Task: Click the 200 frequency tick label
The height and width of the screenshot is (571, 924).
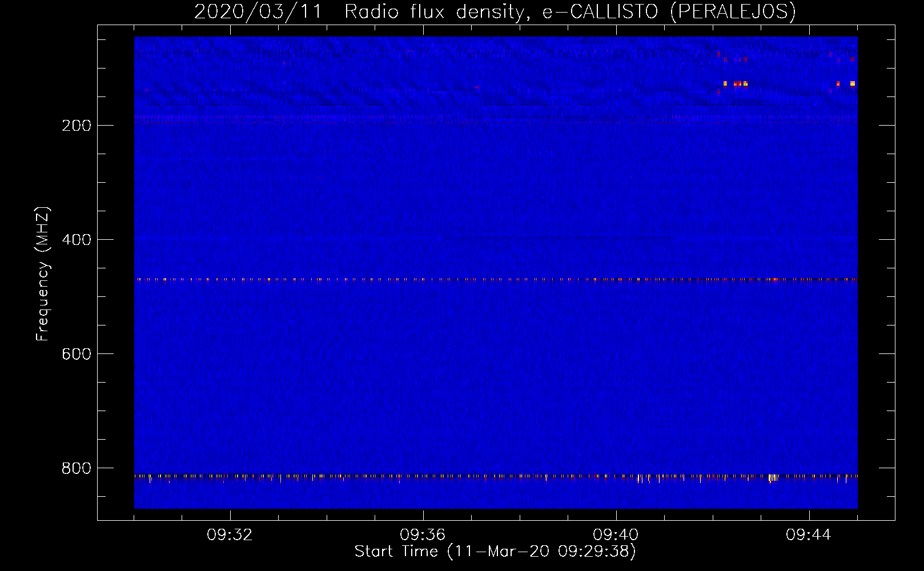Action: coord(77,126)
